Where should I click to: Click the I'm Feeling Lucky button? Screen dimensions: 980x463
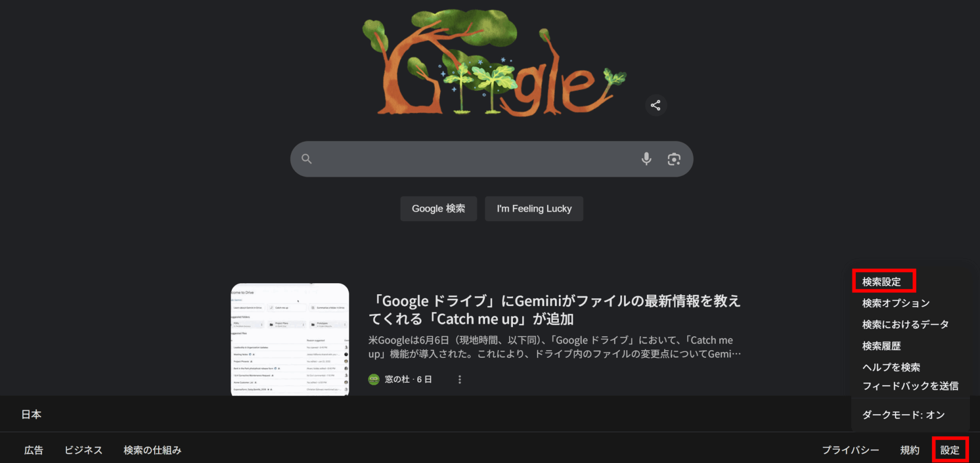(x=534, y=209)
